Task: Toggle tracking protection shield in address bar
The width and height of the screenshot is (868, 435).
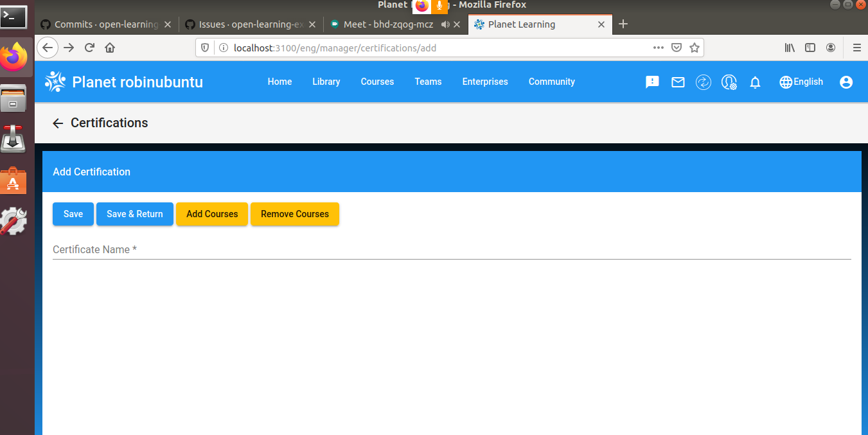Action: 204,47
